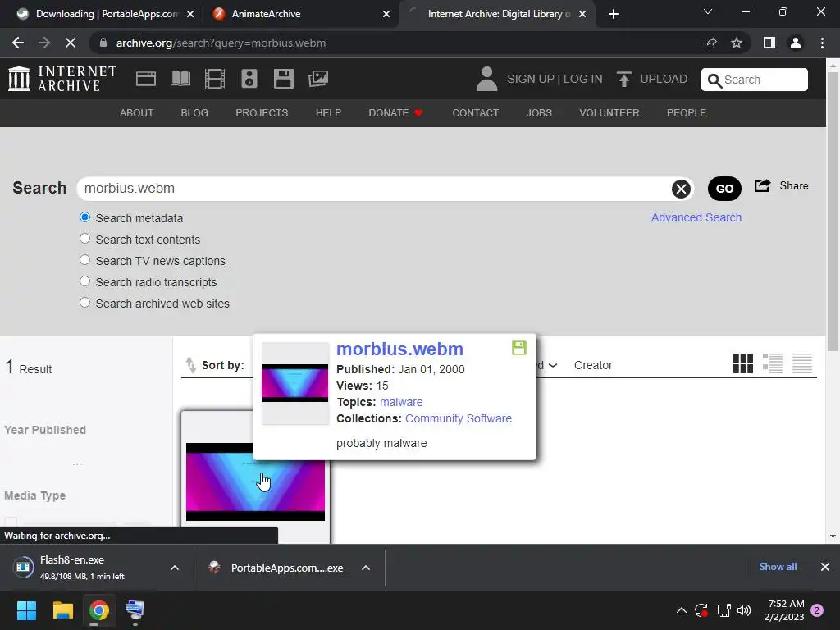
Task: Switch to grid tile view
Action: (x=743, y=363)
